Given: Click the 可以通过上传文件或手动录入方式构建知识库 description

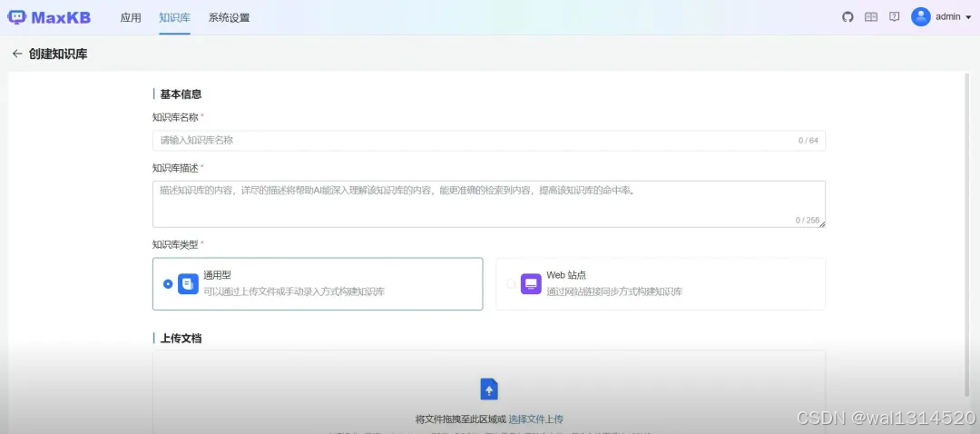Looking at the screenshot, I should click(294, 291).
